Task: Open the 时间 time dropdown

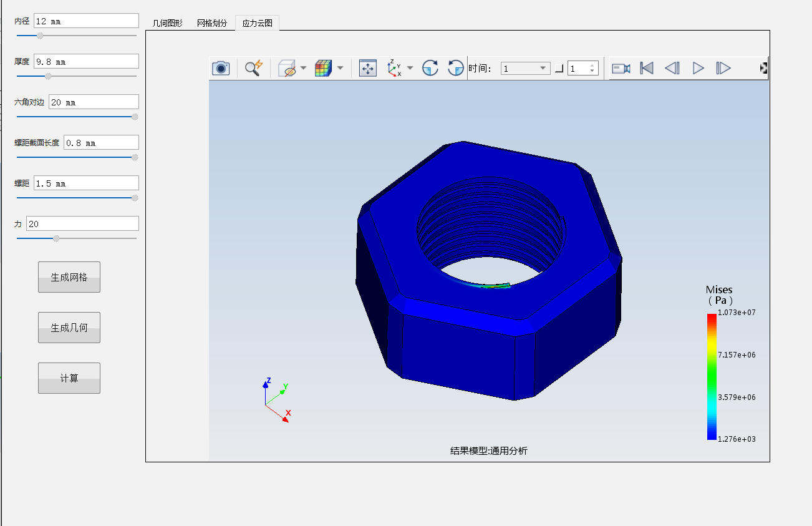Action: click(526, 68)
